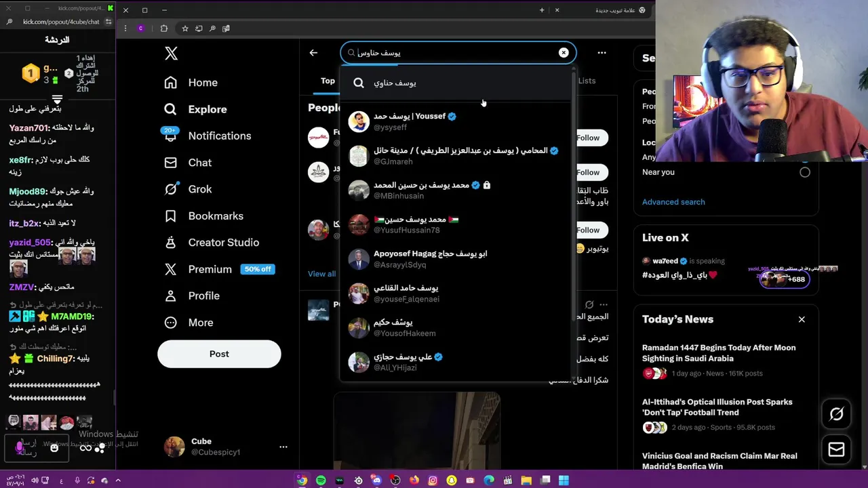Open Spotify from the taskbar
Viewport: 868px width, 488px height.
pyautogui.click(x=321, y=481)
